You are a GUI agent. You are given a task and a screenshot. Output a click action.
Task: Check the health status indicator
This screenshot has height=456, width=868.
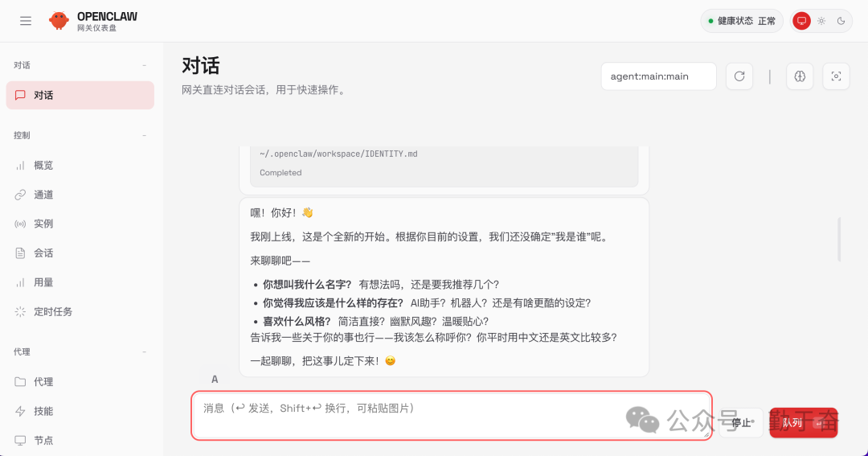(x=742, y=21)
